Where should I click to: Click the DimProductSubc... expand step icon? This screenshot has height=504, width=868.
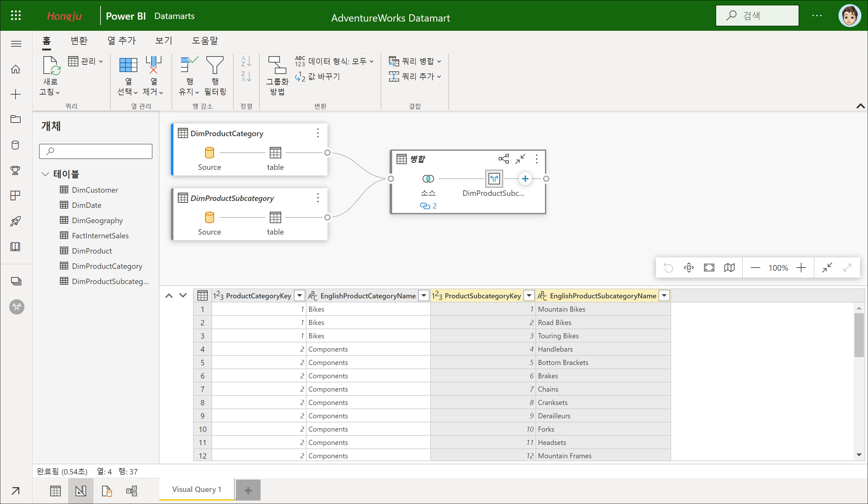(x=494, y=179)
